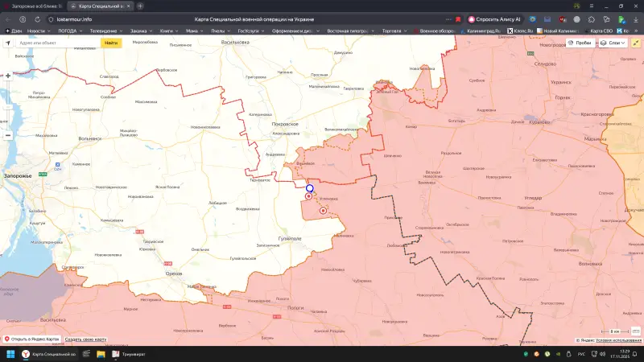Viewport: 644px width, 362px height.
Task: Click the red bookmark icon in address bar
Action: pos(459,19)
